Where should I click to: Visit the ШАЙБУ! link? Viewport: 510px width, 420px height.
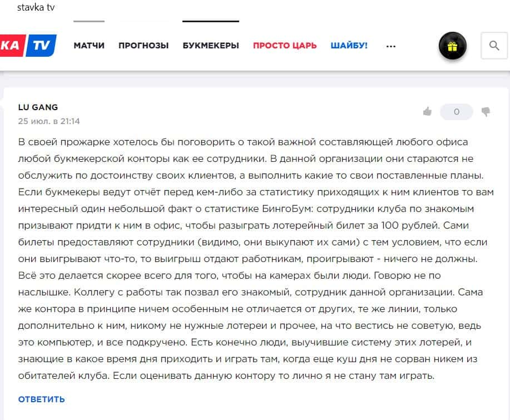tap(349, 46)
